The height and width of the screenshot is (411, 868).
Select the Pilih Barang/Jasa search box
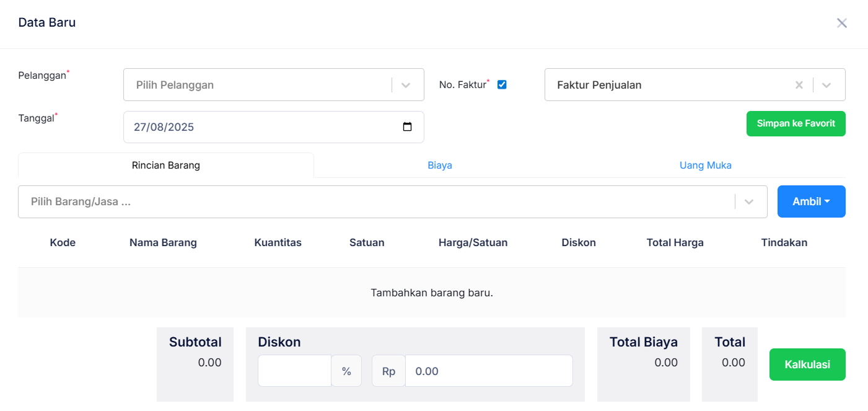pyautogui.click(x=372, y=201)
